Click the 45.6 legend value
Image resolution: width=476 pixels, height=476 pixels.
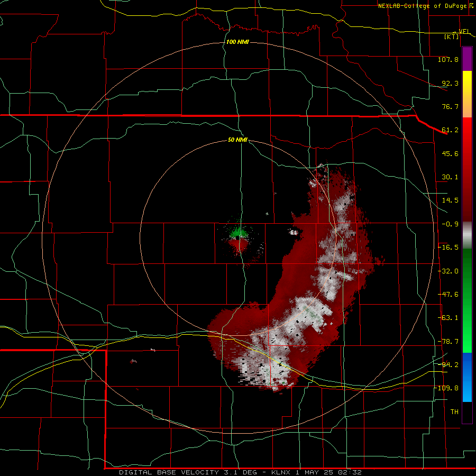(450, 153)
